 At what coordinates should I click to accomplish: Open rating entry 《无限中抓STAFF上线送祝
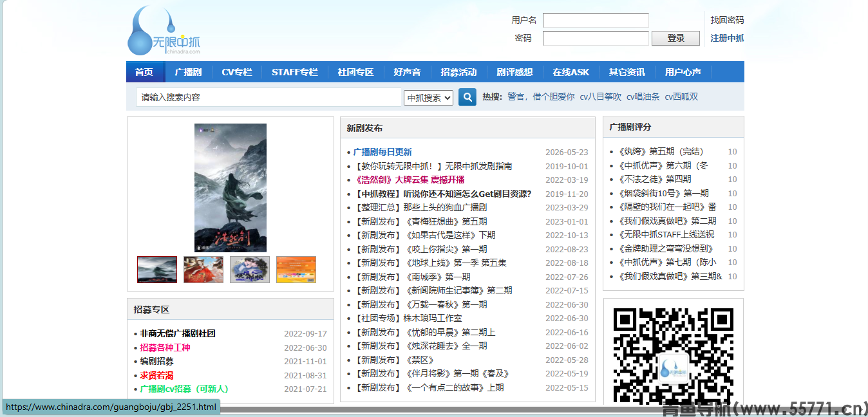(665, 234)
